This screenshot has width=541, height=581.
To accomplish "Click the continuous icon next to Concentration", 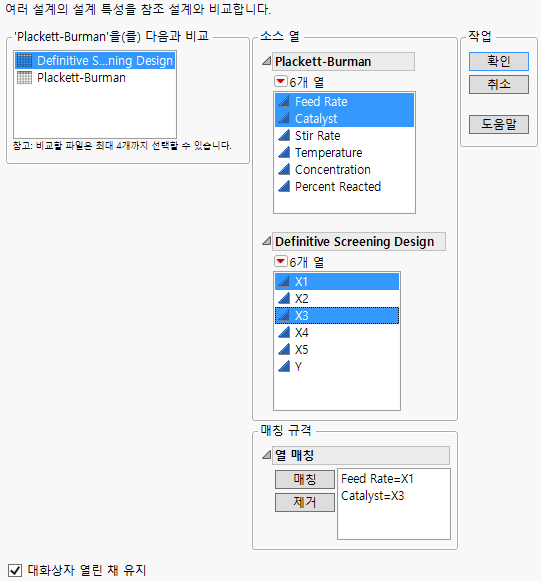I will point(284,169).
